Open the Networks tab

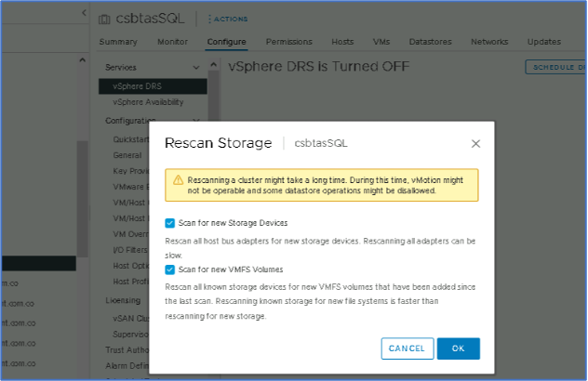tap(489, 42)
